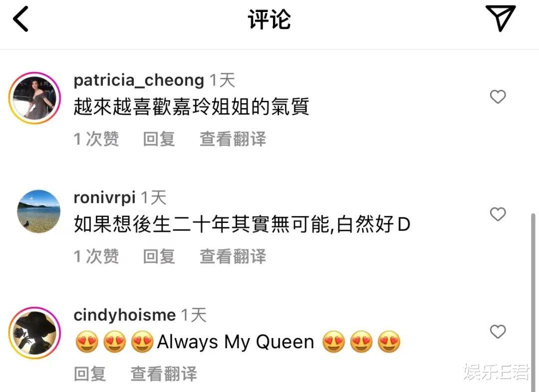Open patricia_cheong's profile picture
Image resolution: width=539 pixels, height=392 pixels.
(x=34, y=98)
